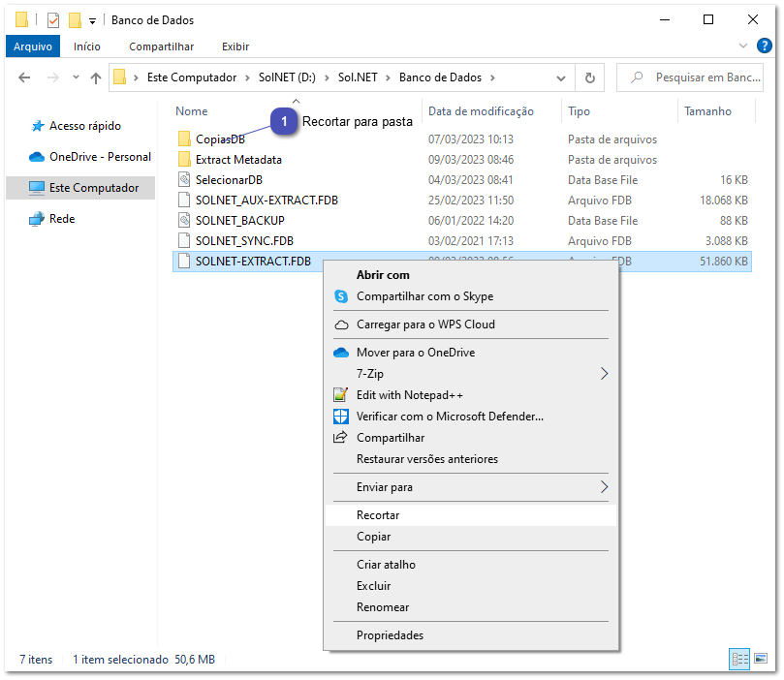Screen dimensions: 784x680
Task: Switch to large icons view in status bar
Action: (x=763, y=659)
